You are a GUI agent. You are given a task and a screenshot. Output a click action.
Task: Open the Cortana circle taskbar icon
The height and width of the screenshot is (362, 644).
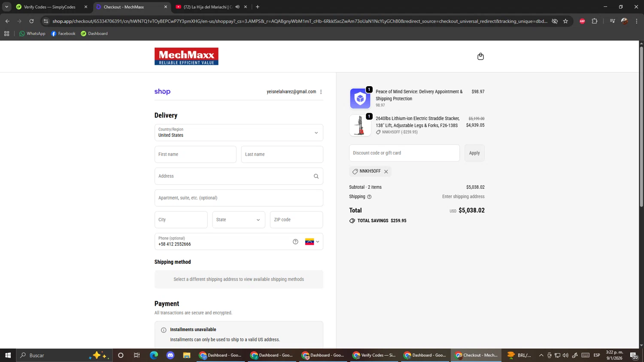[121, 355]
